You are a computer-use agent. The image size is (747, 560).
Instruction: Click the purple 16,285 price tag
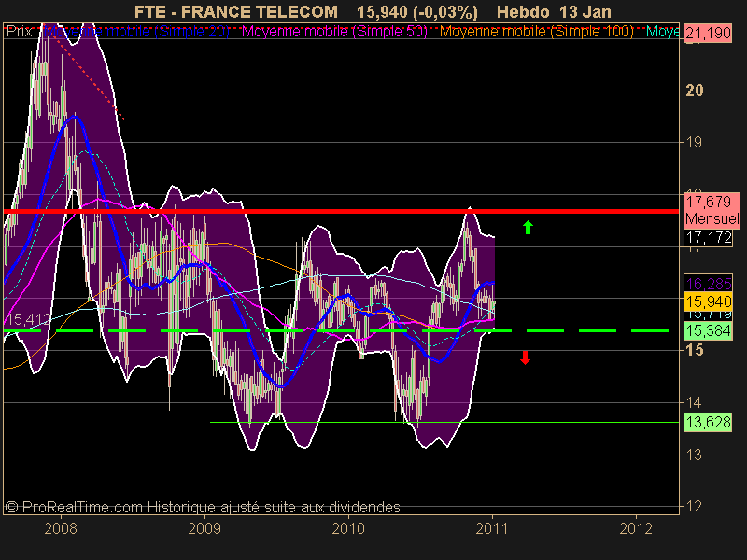tap(708, 284)
